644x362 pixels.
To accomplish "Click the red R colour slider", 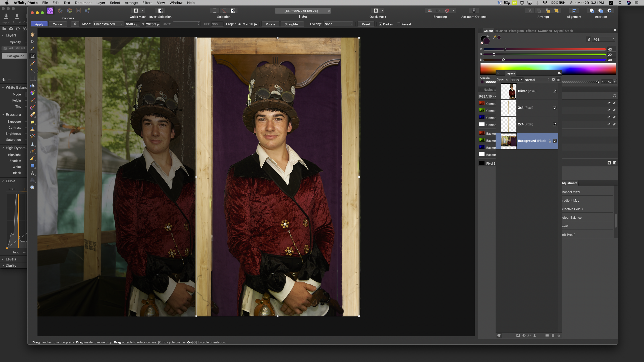I will coord(544,49).
